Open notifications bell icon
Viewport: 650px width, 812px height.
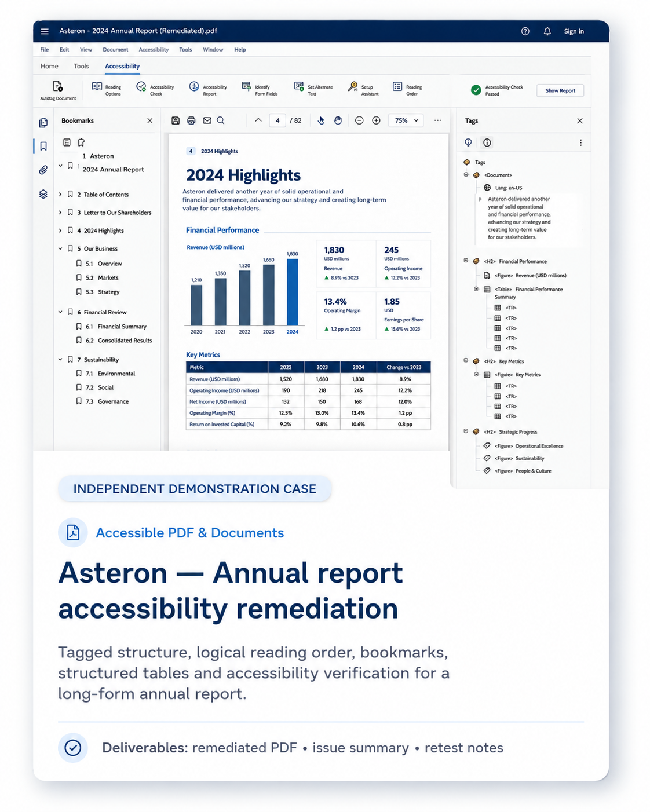(547, 31)
